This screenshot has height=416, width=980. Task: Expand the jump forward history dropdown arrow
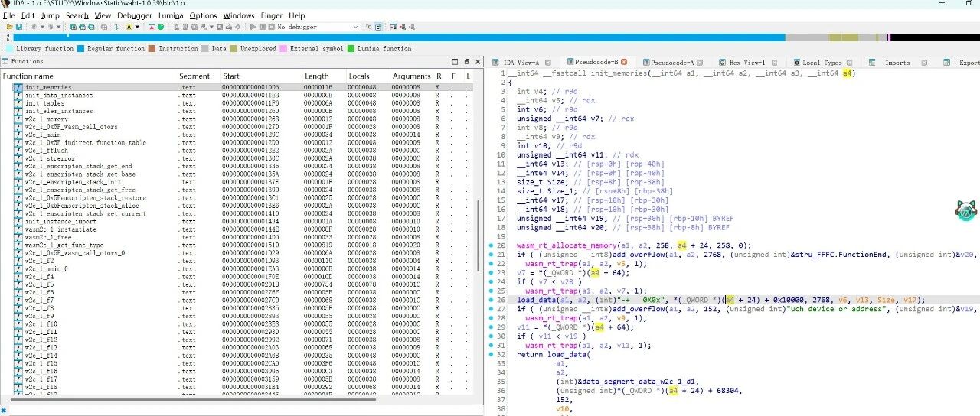pyautogui.click(x=59, y=27)
